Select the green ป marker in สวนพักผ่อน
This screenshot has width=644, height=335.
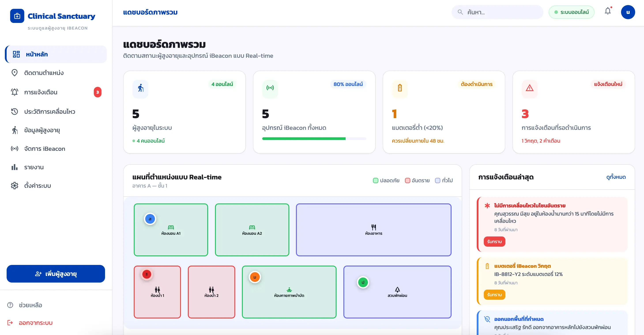(363, 282)
